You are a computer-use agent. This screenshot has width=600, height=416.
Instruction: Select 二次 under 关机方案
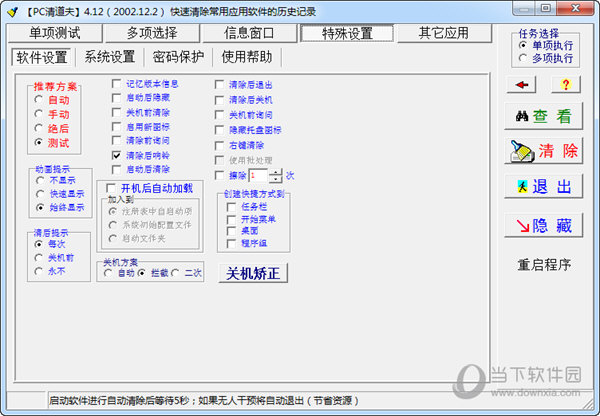tap(186, 273)
